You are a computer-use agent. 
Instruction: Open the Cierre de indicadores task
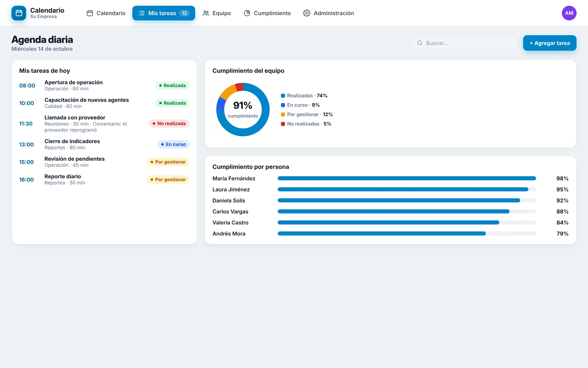pyautogui.click(x=104, y=144)
